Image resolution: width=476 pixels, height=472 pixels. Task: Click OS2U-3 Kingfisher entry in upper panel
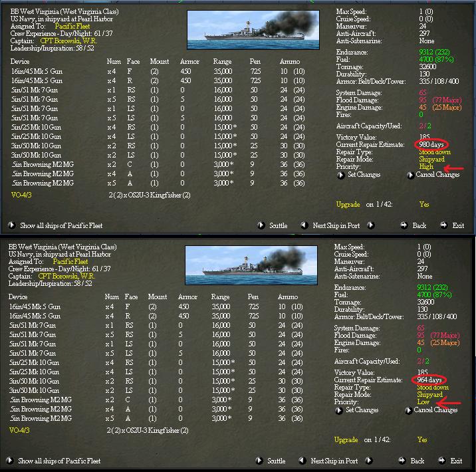(150, 195)
